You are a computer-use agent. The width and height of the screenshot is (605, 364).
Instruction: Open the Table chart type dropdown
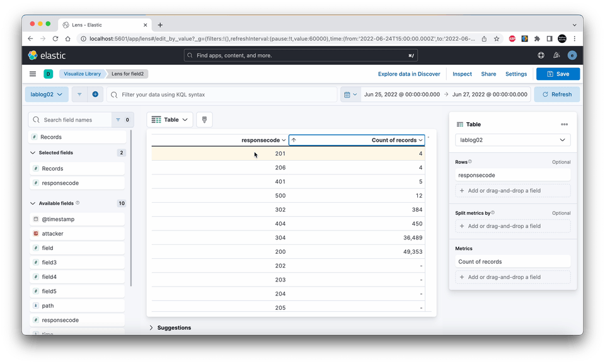(170, 120)
